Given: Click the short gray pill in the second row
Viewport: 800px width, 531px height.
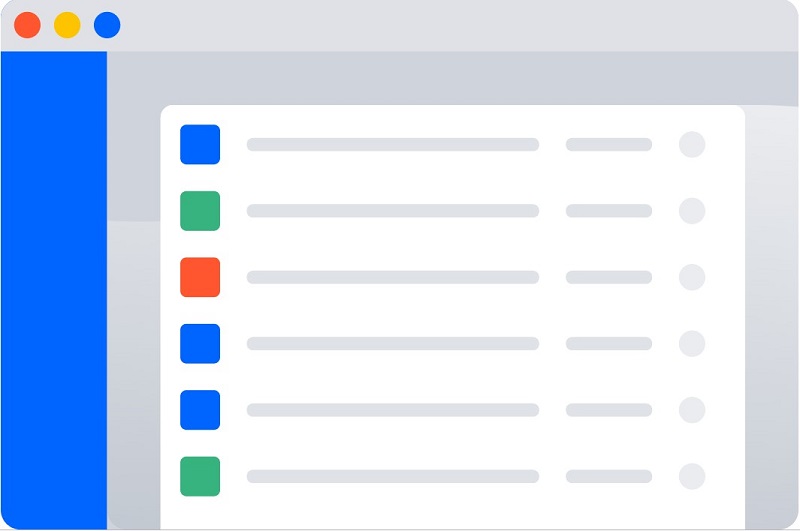Looking at the screenshot, I should (608, 211).
